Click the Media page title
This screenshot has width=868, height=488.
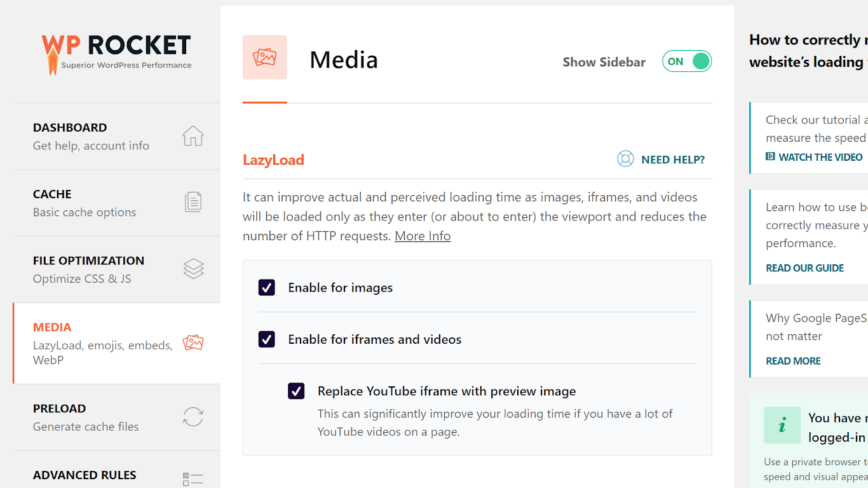(x=344, y=60)
